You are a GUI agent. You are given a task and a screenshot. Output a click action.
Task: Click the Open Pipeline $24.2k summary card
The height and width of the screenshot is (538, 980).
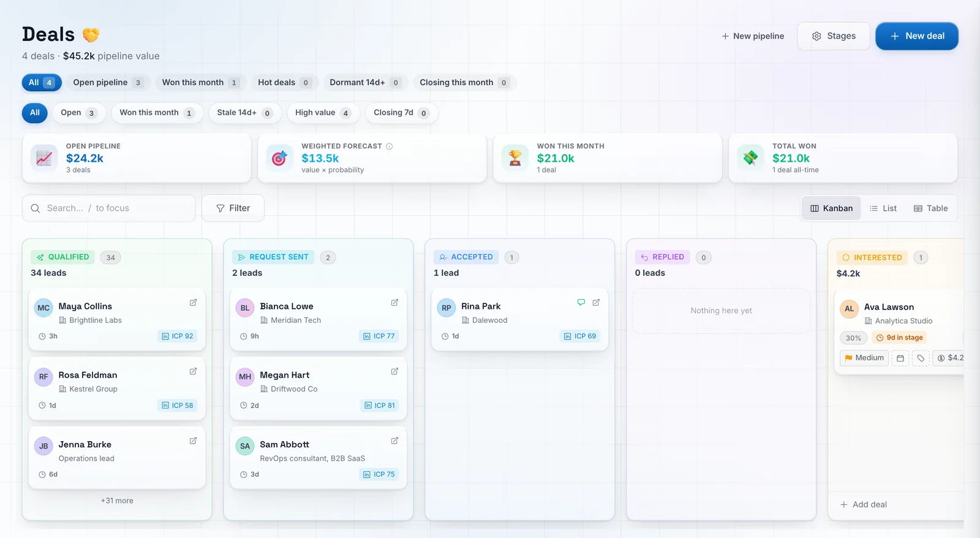137,158
